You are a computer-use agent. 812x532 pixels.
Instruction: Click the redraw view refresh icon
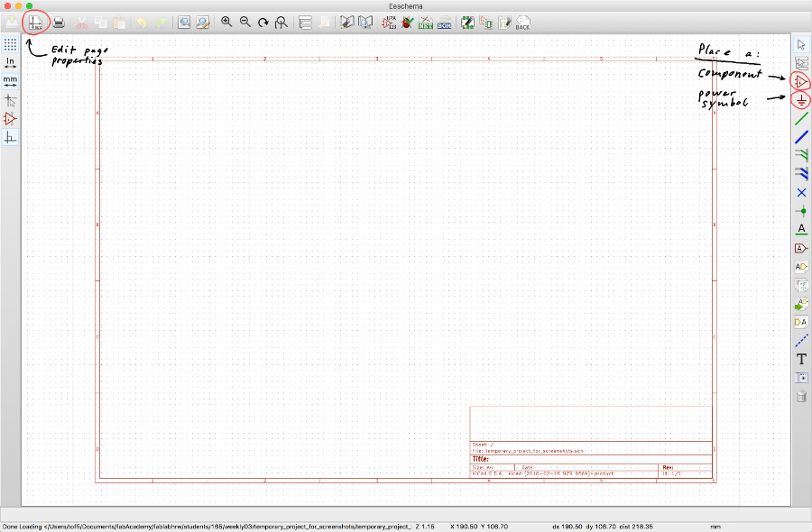[x=263, y=23]
